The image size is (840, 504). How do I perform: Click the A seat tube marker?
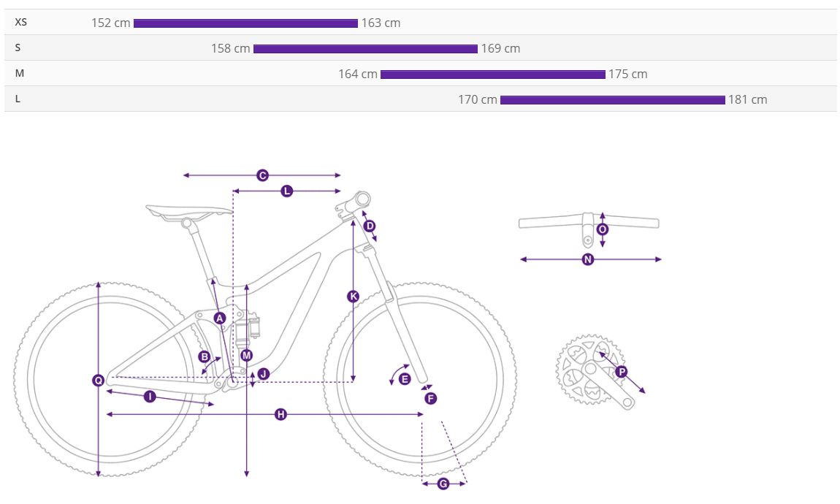coord(220,318)
